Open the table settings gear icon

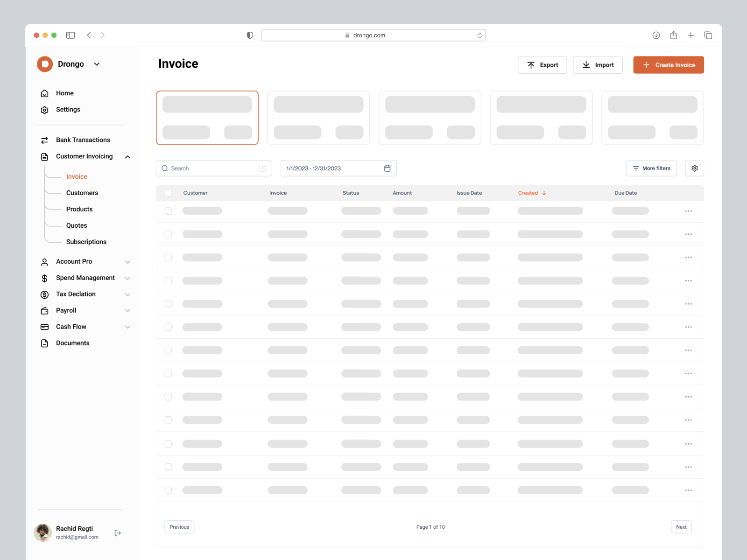(694, 168)
